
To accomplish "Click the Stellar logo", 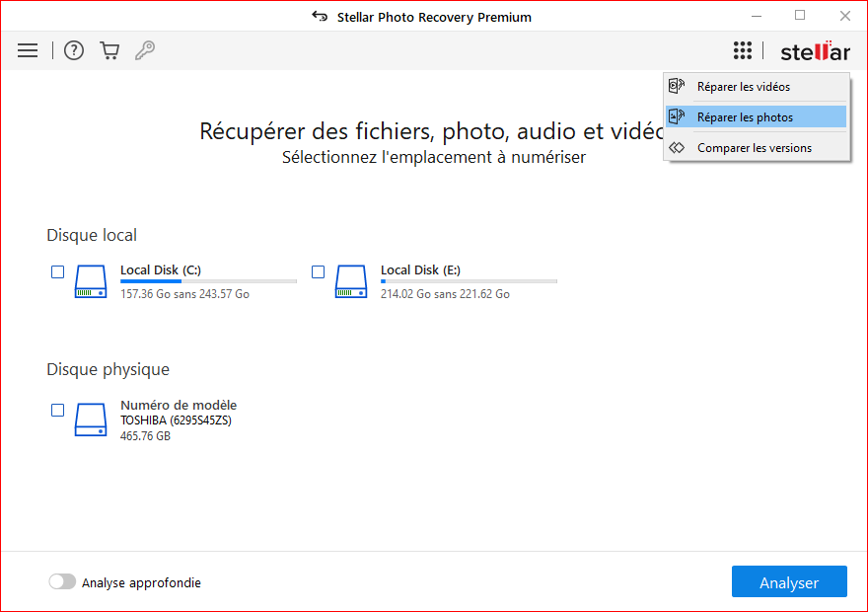I will click(815, 51).
